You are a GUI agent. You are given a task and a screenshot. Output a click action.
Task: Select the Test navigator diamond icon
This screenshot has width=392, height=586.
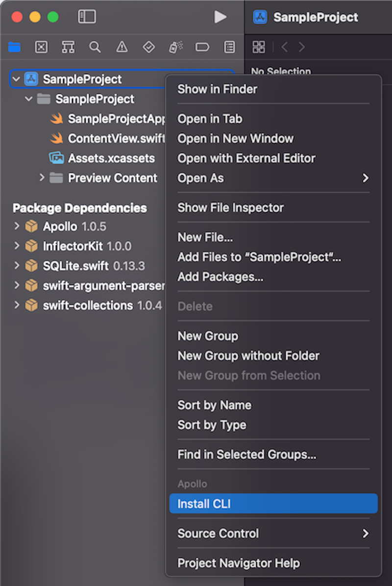click(148, 47)
